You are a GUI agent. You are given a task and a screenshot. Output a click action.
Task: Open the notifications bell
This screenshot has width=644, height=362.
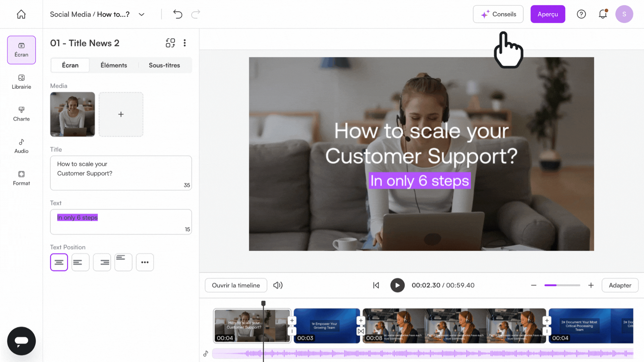603,14
